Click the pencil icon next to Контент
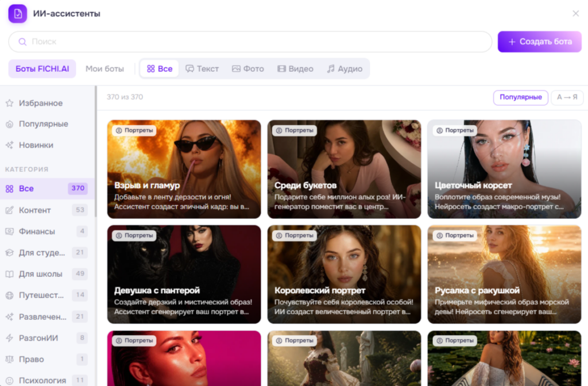This screenshot has height=386, width=588. (9, 210)
